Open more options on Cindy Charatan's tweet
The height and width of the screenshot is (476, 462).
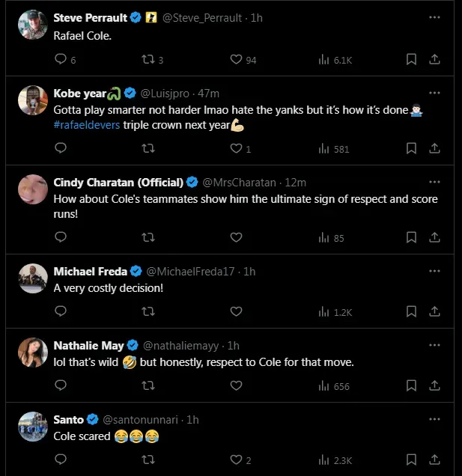[x=434, y=182]
